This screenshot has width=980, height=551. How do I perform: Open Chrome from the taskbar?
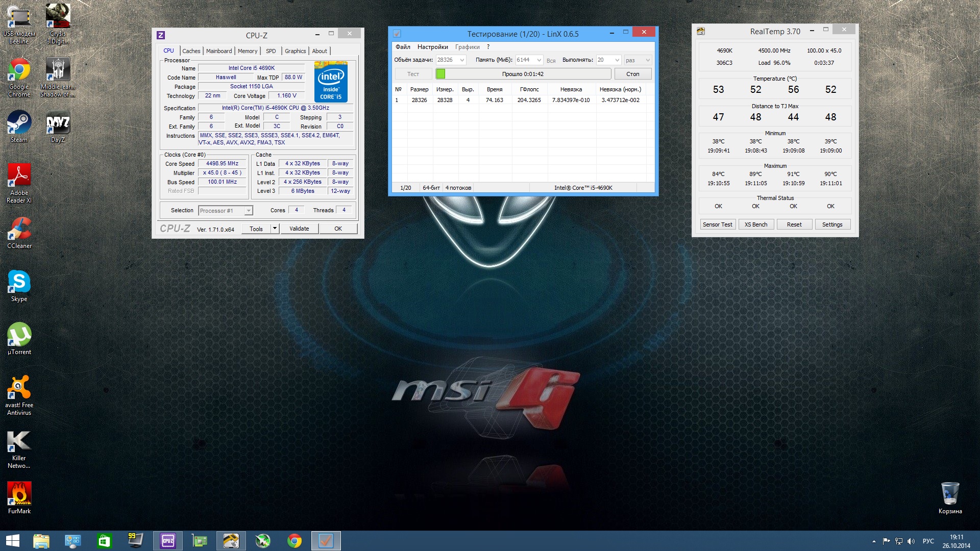295,541
